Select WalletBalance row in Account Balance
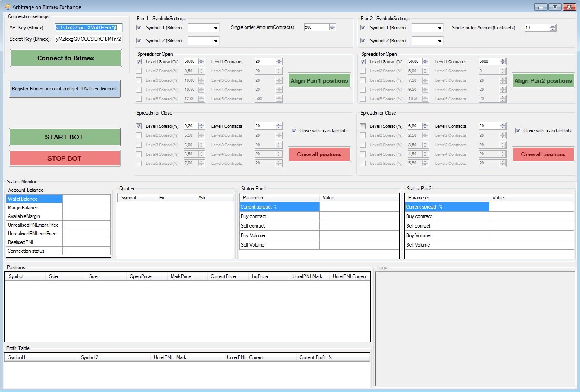Image resolution: width=580 pixels, height=392 pixels. pyautogui.click(x=58, y=199)
